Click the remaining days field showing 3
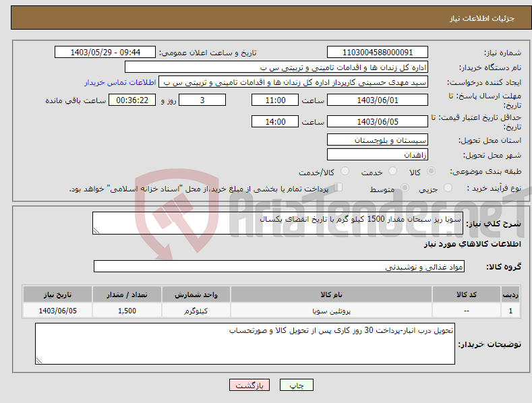Image resolution: width=532 pixels, height=403 pixels. (x=202, y=100)
